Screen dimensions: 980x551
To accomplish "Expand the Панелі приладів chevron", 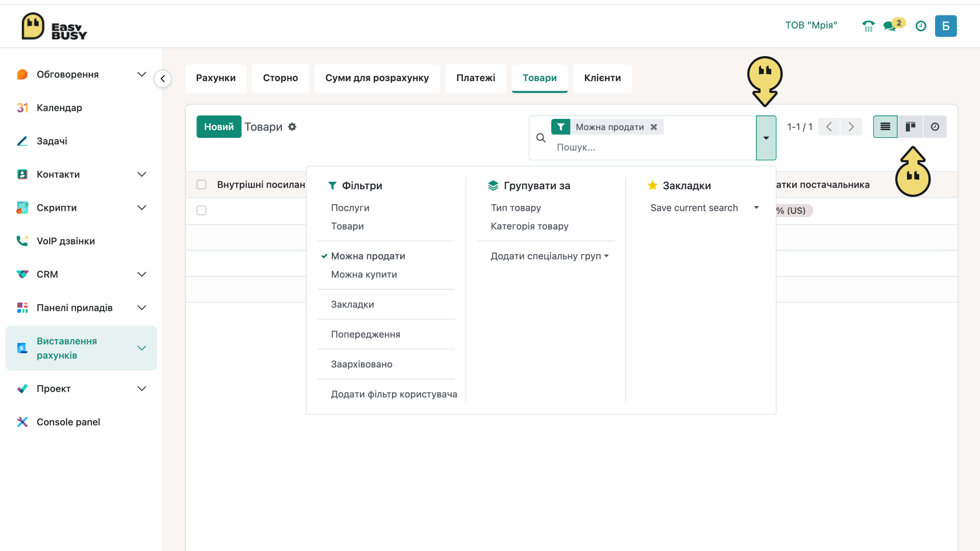I will [x=142, y=308].
